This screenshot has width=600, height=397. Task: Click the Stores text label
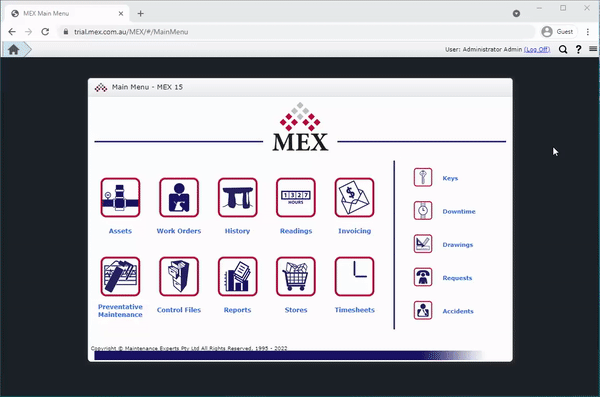click(296, 310)
